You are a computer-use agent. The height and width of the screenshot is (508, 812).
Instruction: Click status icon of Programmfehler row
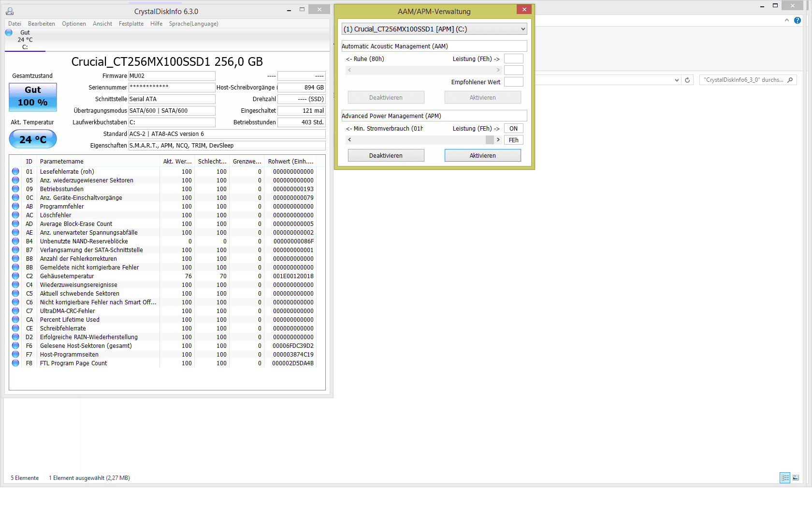point(15,206)
